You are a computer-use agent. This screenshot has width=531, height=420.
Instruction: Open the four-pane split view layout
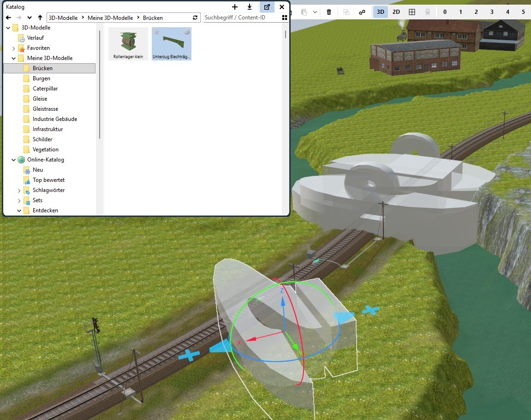coord(412,12)
